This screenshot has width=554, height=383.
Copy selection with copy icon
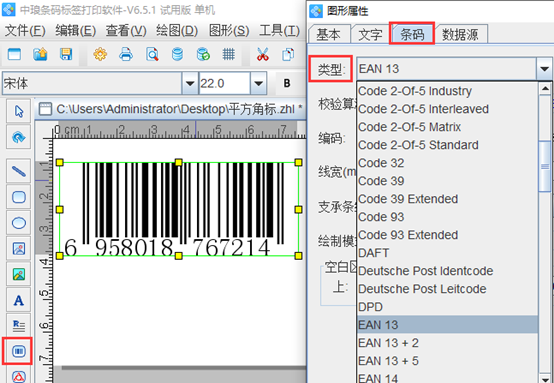tap(288, 54)
